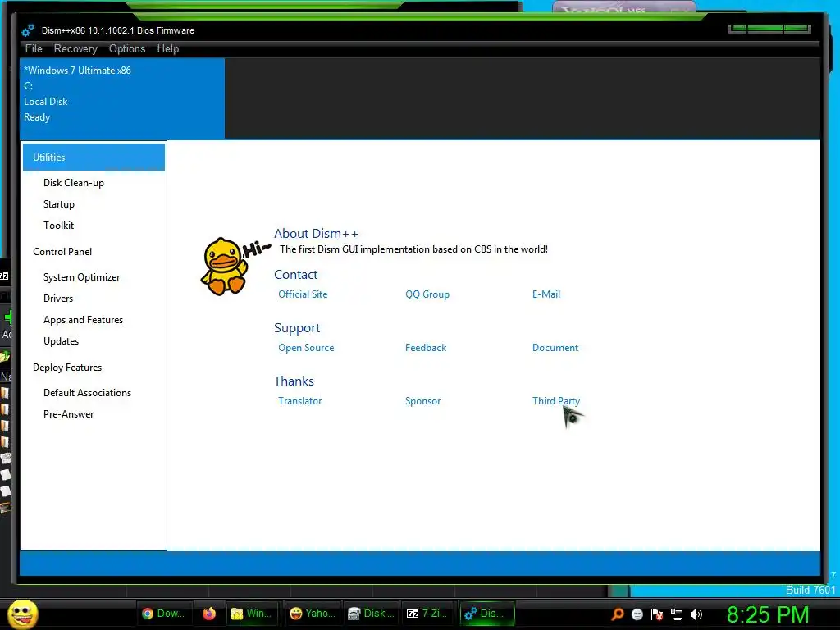
Task: Open the volume speaker tray icon
Action: click(x=696, y=614)
